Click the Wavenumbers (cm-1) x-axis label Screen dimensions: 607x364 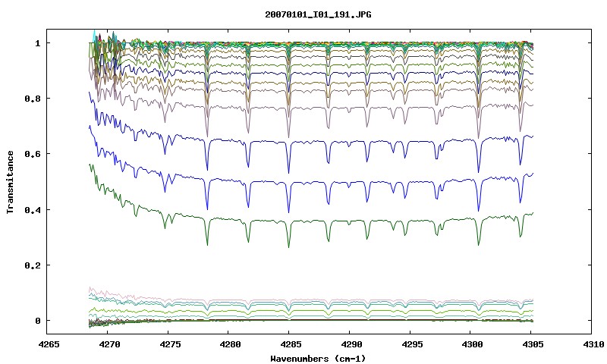[x=318, y=359]
